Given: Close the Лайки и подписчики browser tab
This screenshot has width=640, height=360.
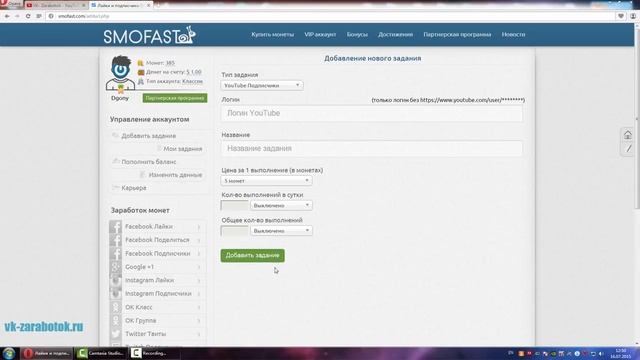Looking at the screenshot, I should (149, 5).
